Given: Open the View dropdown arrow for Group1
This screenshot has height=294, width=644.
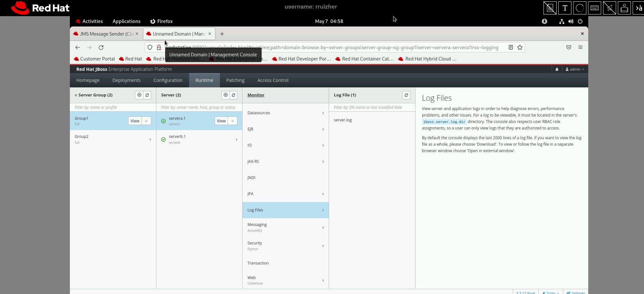Looking at the screenshot, I should (x=146, y=121).
